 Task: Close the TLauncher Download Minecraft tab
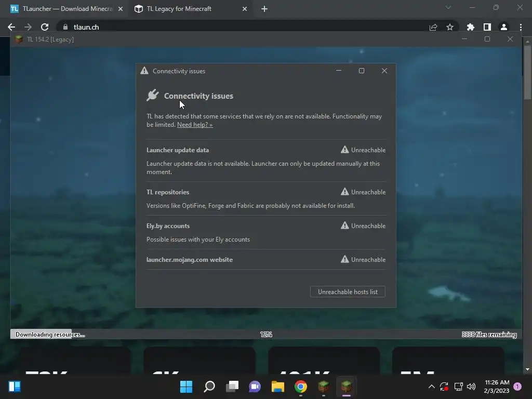pyautogui.click(x=121, y=9)
